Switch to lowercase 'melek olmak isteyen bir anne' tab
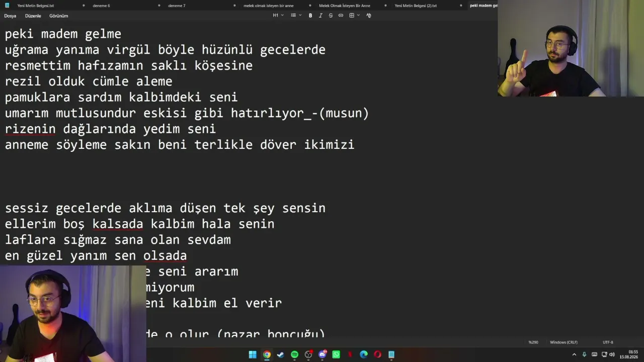 click(x=269, y=6)
